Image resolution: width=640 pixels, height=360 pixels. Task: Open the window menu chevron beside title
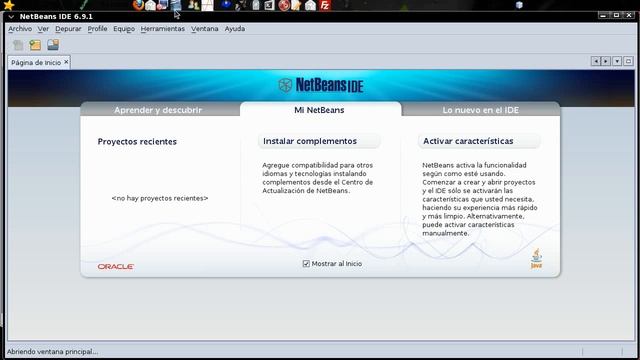tap(11, 17)
